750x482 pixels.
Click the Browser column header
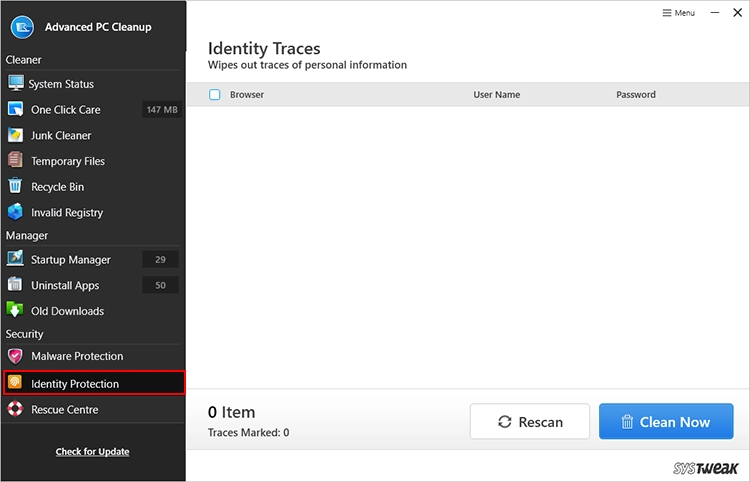tap(247, 94)
